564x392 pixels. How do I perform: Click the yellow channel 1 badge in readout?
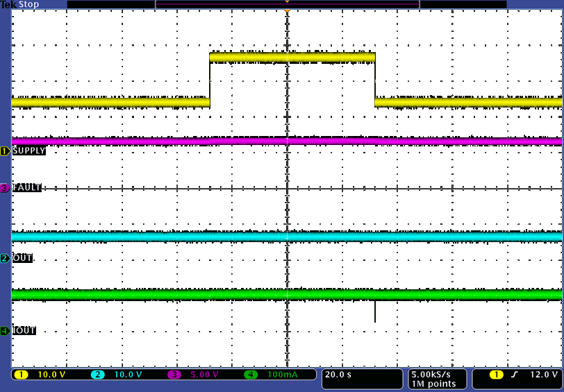click(21, 375)
